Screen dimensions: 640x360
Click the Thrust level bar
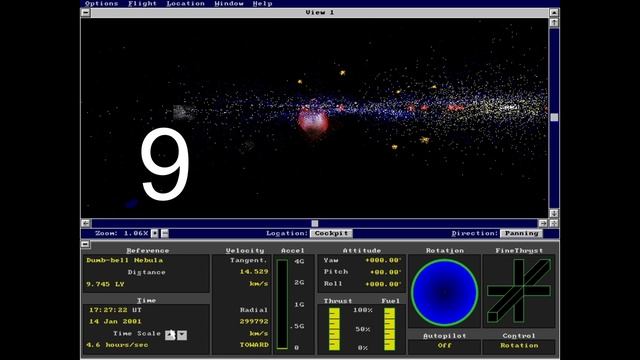334,329
